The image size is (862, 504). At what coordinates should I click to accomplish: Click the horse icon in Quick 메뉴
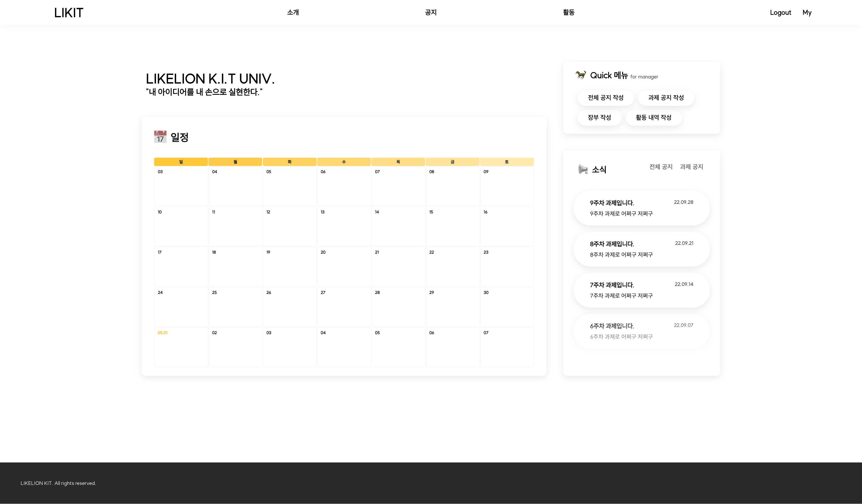[581, 75]
